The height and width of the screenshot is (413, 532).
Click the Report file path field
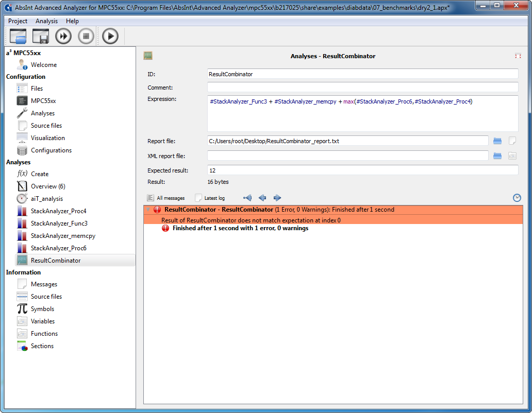pos(348,141)
